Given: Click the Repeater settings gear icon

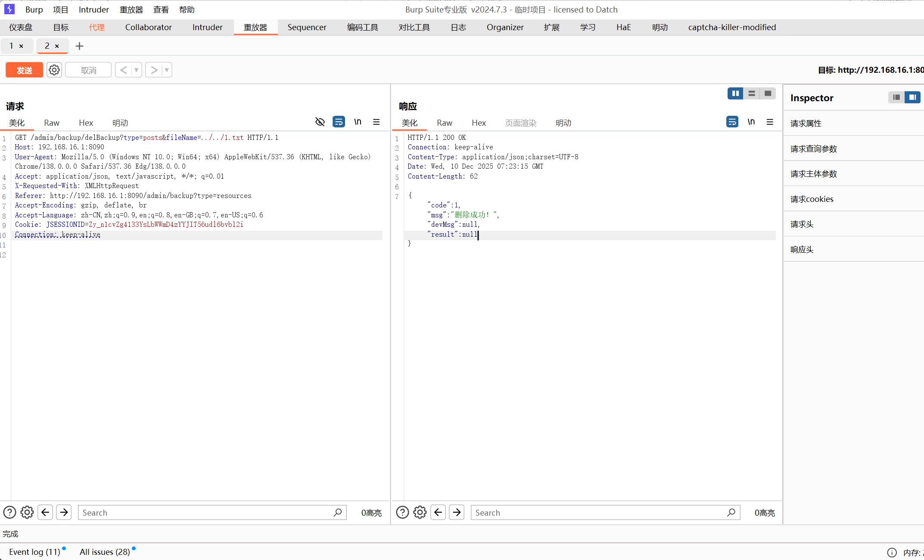Looking at the screenshot, I should pos(54,70).
